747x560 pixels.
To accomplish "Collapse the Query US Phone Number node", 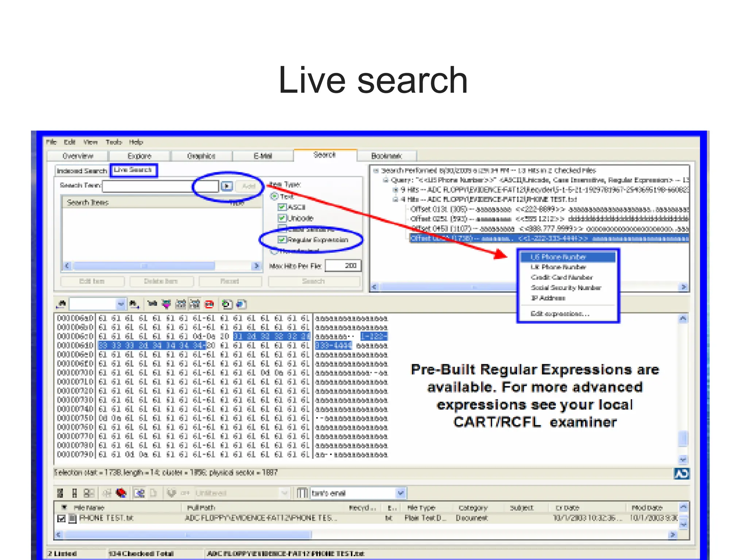I will [386, 180].
